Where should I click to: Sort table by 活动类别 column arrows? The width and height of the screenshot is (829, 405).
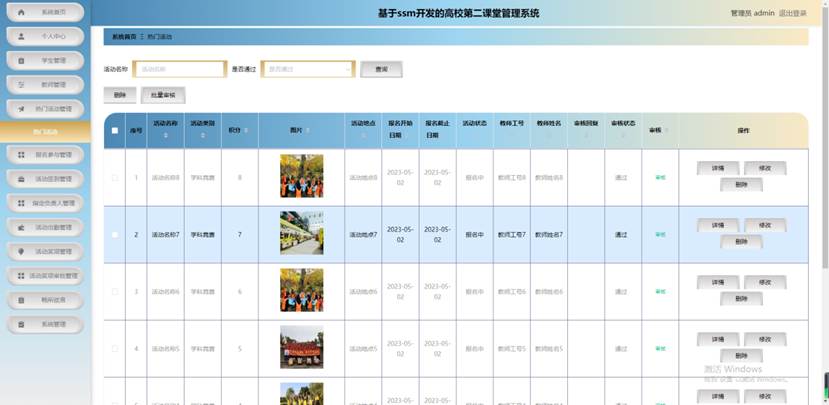[x=202, y=136]
